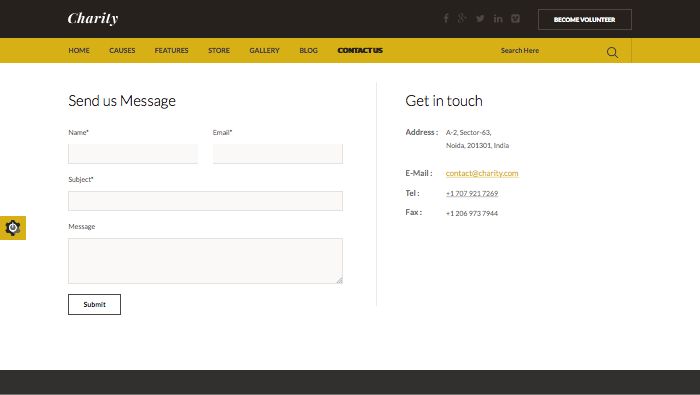Click the Become Volunteer button
700x395 pixels.
pyautogui.click(x=584, y=20)
